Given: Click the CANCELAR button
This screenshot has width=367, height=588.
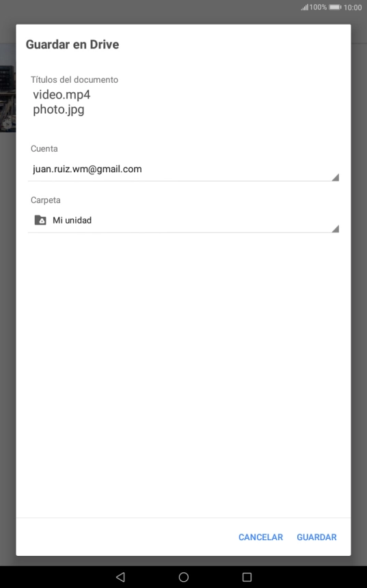Looking at the screenshot, I should tap(260, 537).
